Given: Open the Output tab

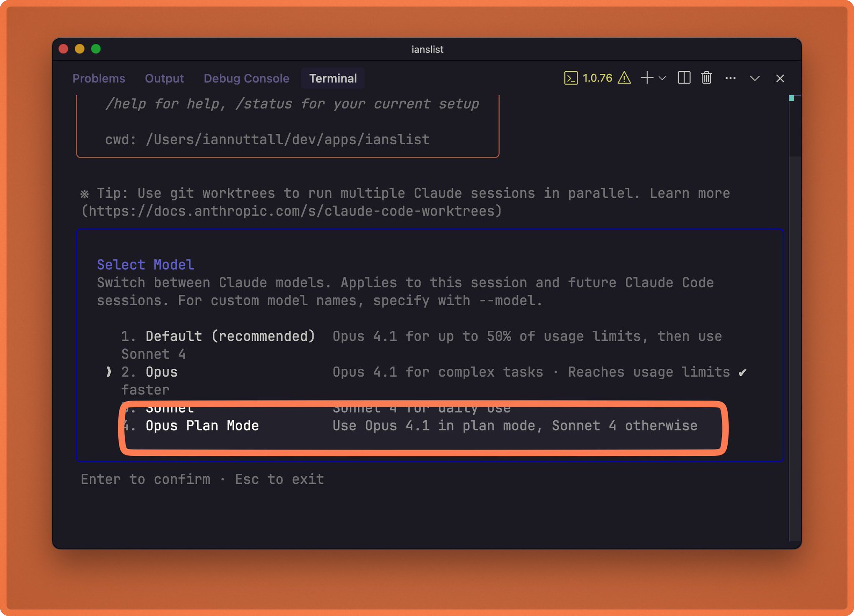Looking at the screenshot, I should click(x=164, y=78).
